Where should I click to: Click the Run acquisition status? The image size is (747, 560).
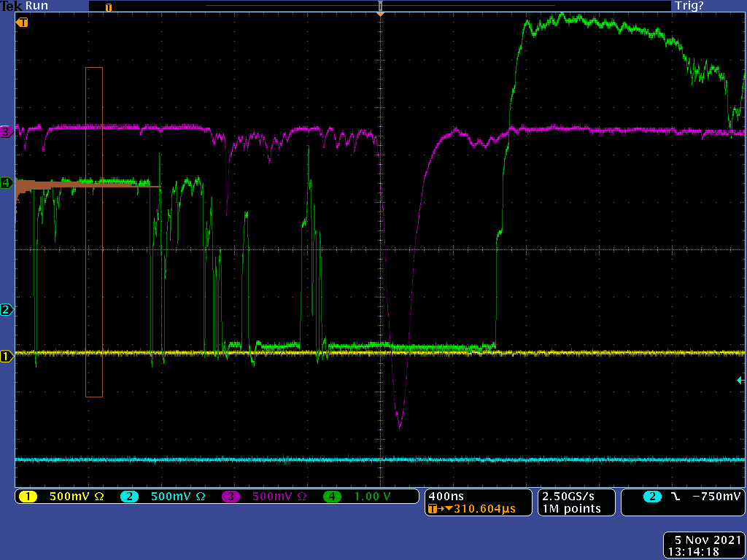(36, 6)
